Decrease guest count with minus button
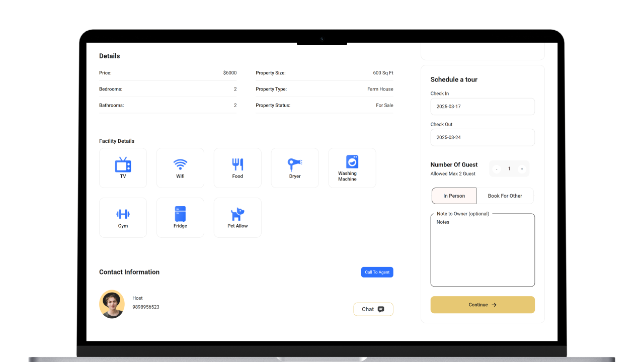Image resolution: width=644 pixels, height=362 pixels. [x=497, y=169]
